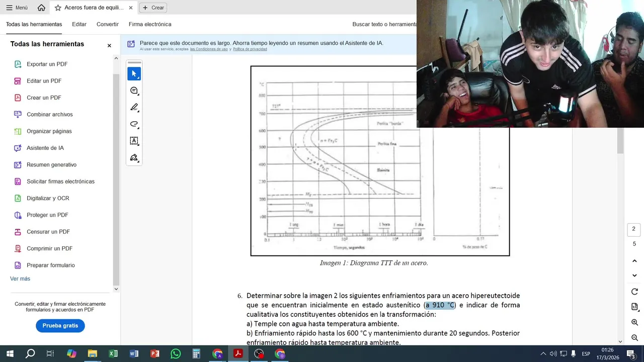Open Censurar un PDF tool
This screenshot has height=362, width=644.
pyautogui.click(x=48, y=232)
